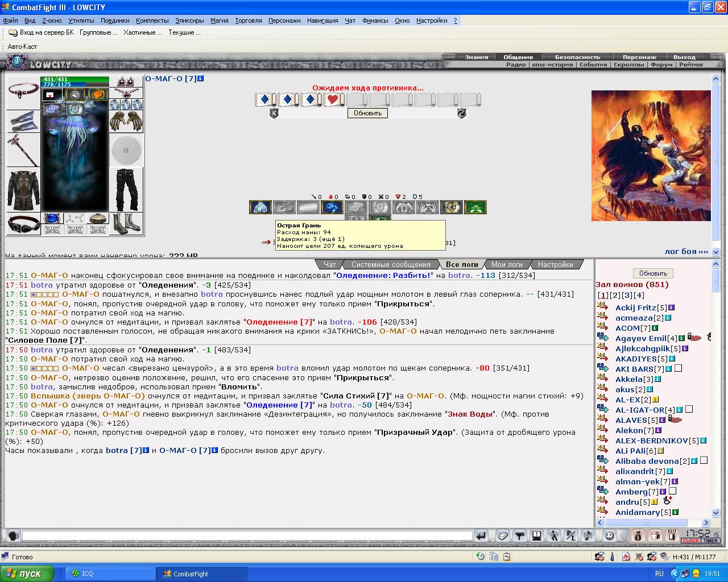Click the Авто-Каст toolbar item
The height and width of the screenshot is (582, 728).
click(x=22, y=47)
